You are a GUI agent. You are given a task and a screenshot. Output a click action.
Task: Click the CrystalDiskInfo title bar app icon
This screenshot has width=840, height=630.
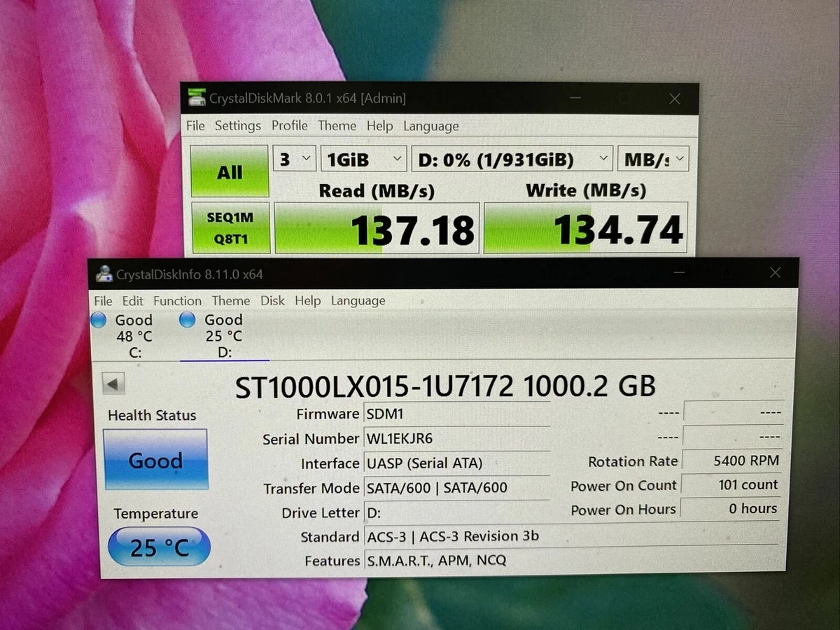coord(104,274)
